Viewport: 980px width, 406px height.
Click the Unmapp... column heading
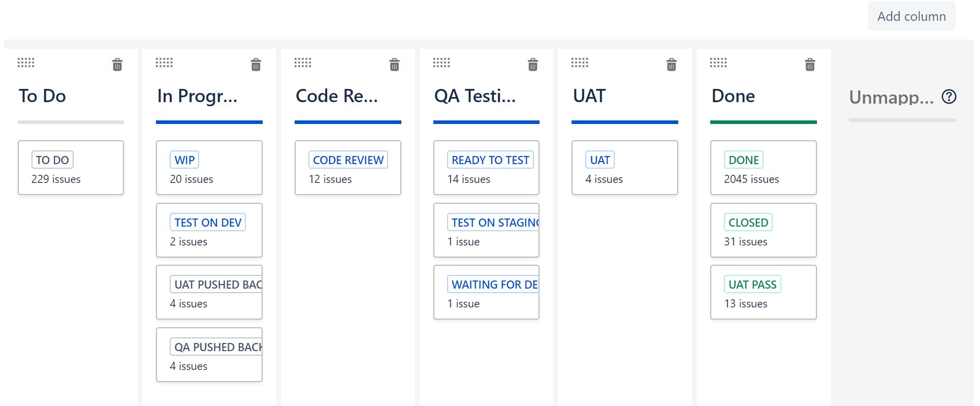click(892, 97)
